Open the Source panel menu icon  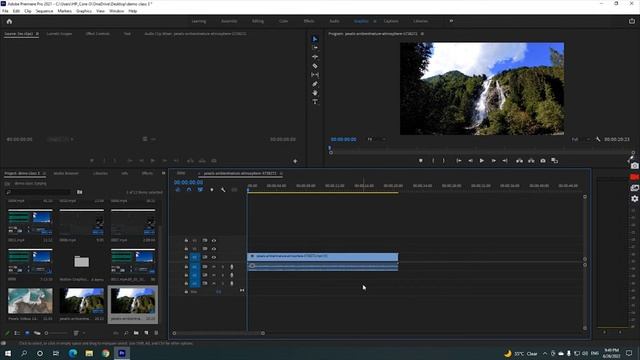pyautogui.click(x=37, y=34)
